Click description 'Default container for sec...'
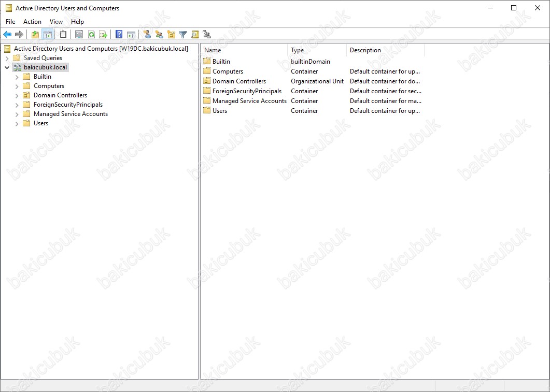 click(x=386, y=91)
